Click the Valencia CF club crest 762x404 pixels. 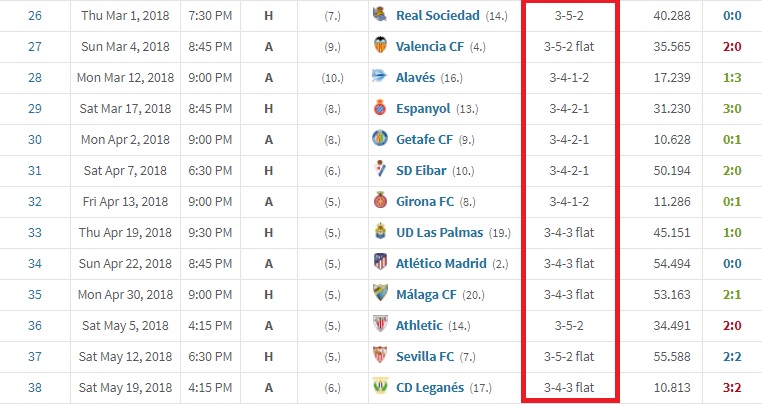coord(380,46)
